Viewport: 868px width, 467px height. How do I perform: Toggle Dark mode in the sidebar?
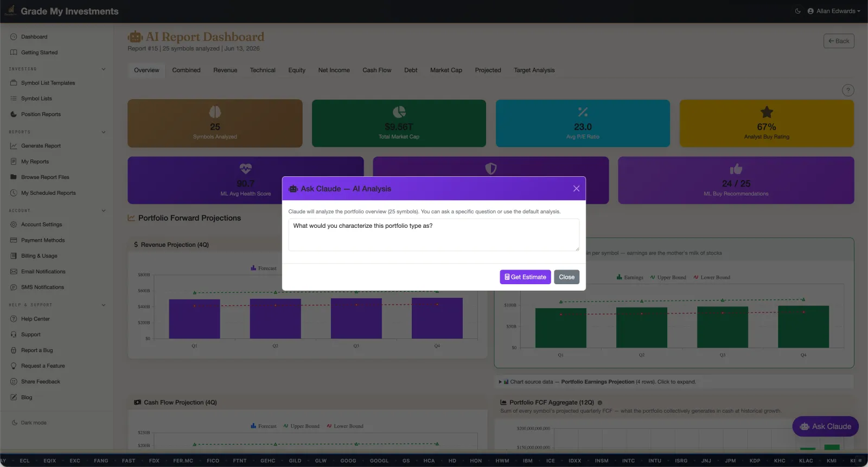click(x=29, y=423)
